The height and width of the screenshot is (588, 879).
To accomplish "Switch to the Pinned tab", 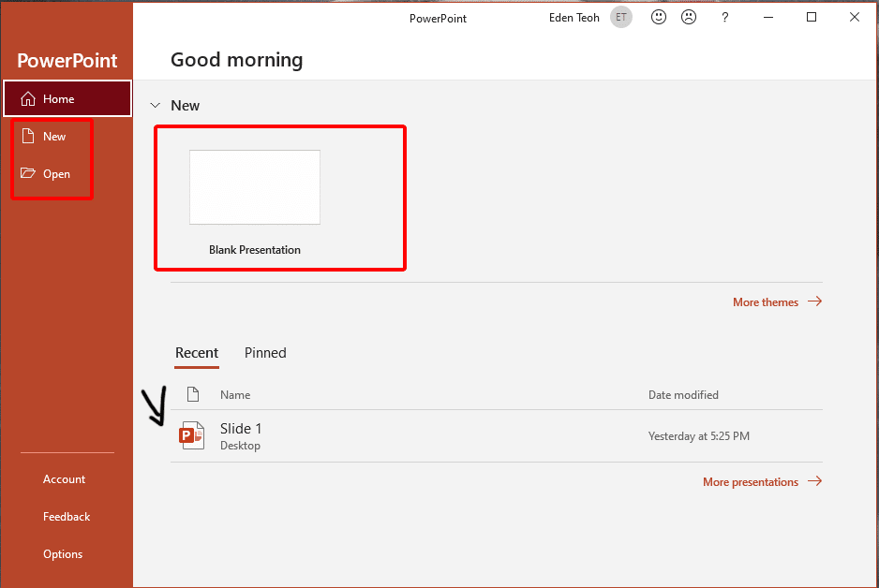I will pos(265,353).
